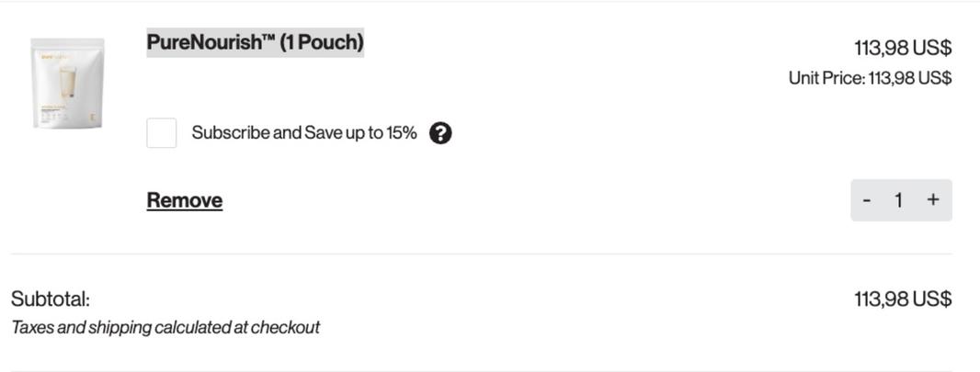Image resolution: width=980 pixels, height=372 pixels.
Task: Decrease quantity with the minus button
Action: click(866, 200)
